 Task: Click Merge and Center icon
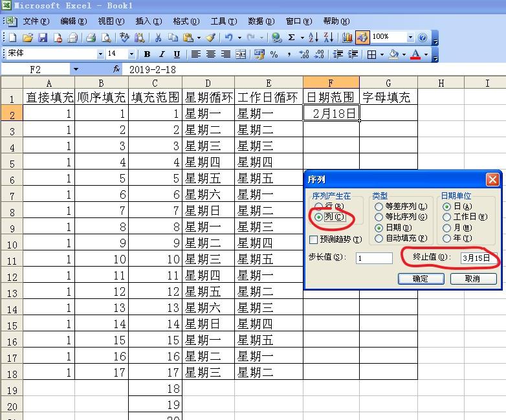[x=241, y=54]
